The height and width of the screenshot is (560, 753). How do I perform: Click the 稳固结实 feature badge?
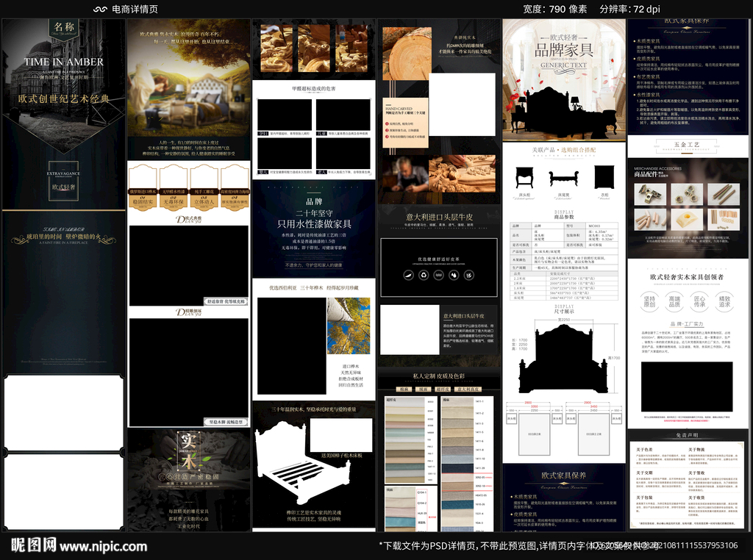coord(143,186)
